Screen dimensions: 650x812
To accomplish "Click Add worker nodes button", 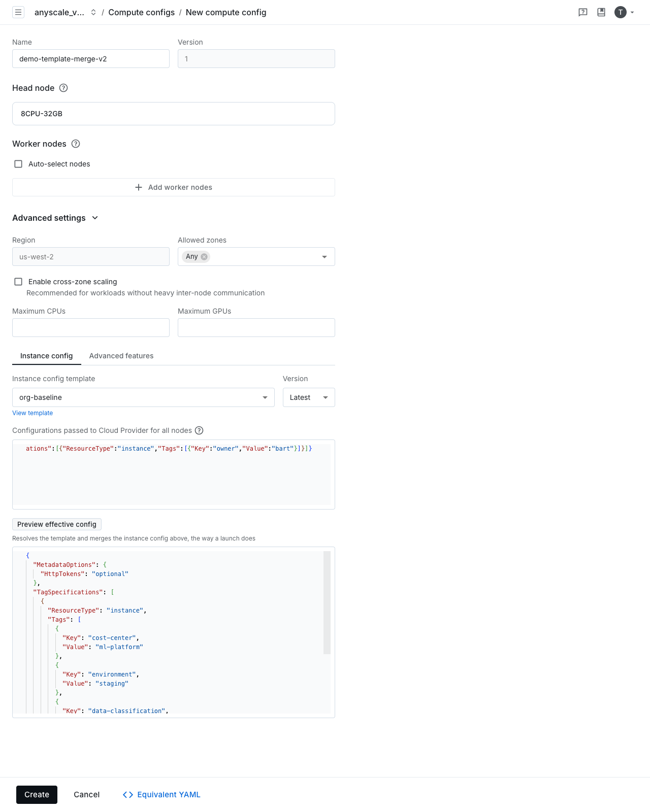I will coord(174,187).
